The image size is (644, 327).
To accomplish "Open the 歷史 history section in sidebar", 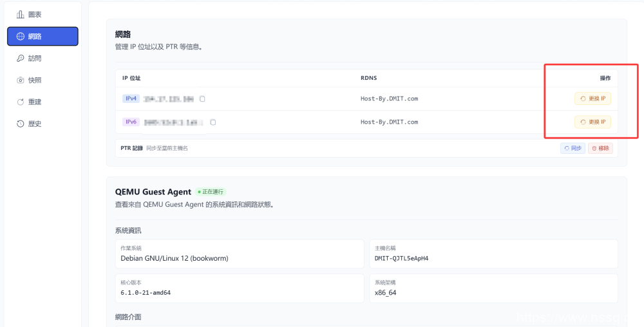I will tap(34, 124).
